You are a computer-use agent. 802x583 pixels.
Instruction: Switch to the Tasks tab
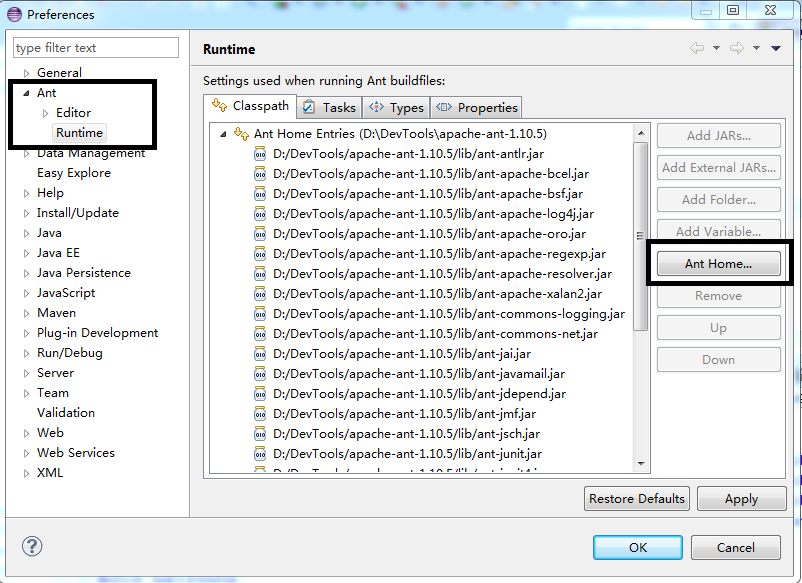tap(329, 107)
